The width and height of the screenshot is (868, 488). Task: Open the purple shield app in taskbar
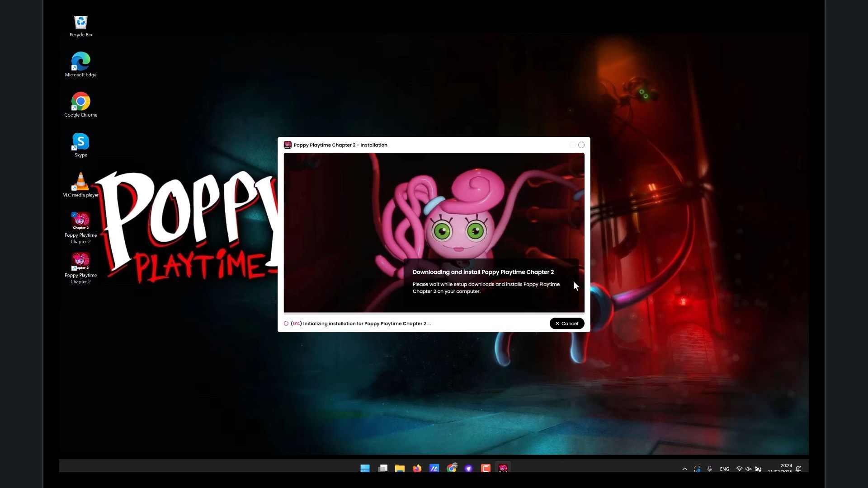[x=469, y=469]
